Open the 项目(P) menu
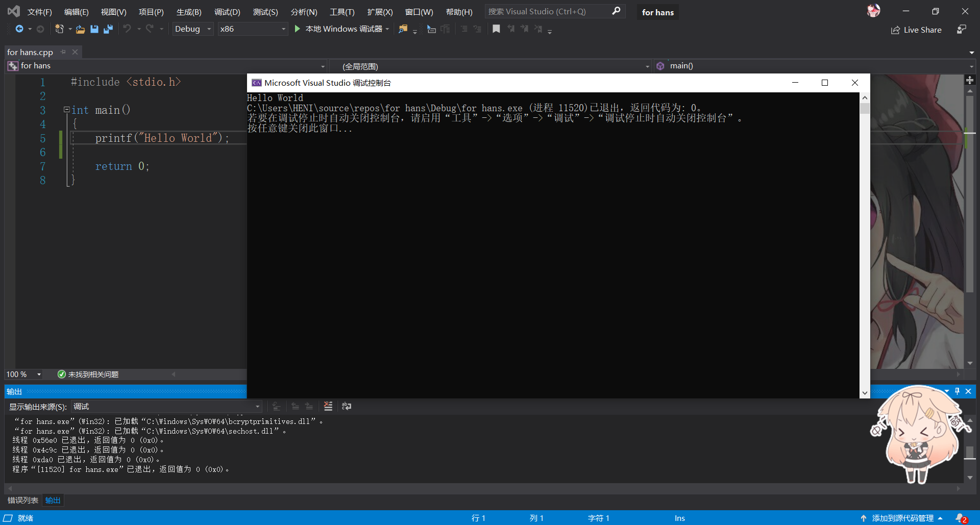Image resolution: width=980 pixels, height=525 pixels. (x=151, y=12)
